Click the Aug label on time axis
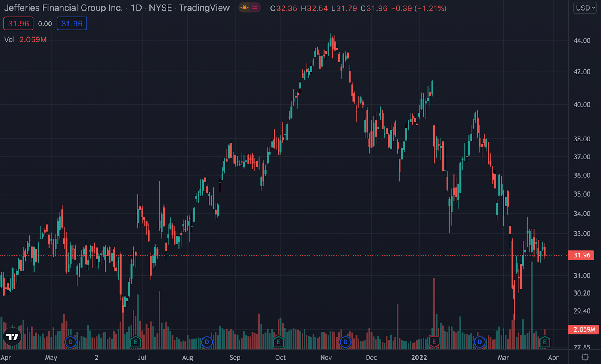The height and width of the screenshot is (364, 601). click(187, 358)
